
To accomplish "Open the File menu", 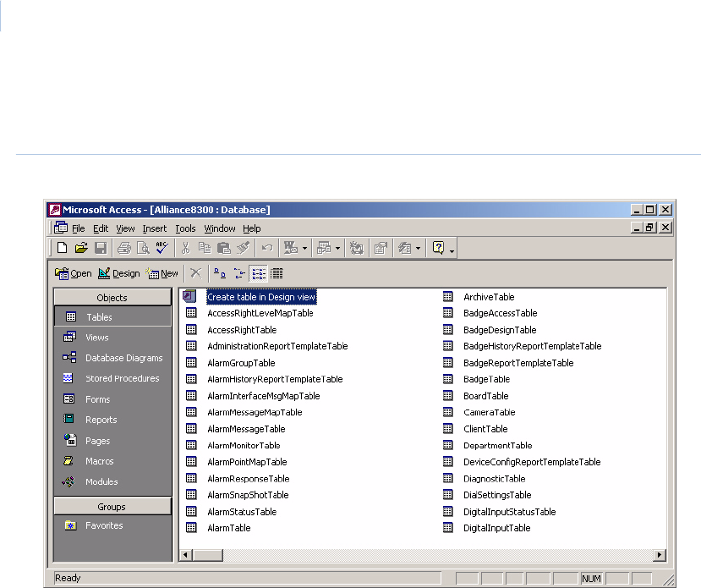I will click(x=79, y=228).
